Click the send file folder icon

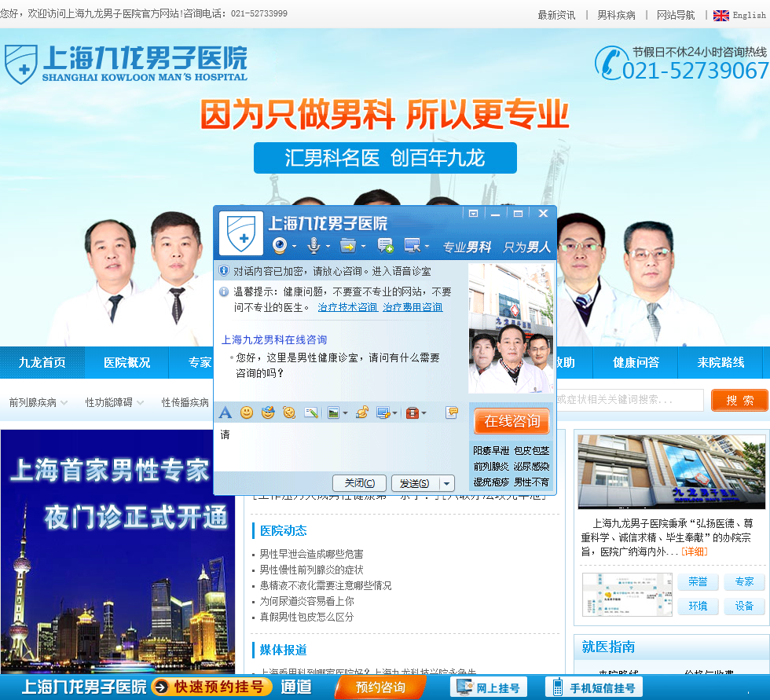pyautogui.click(x=347, y=245)
